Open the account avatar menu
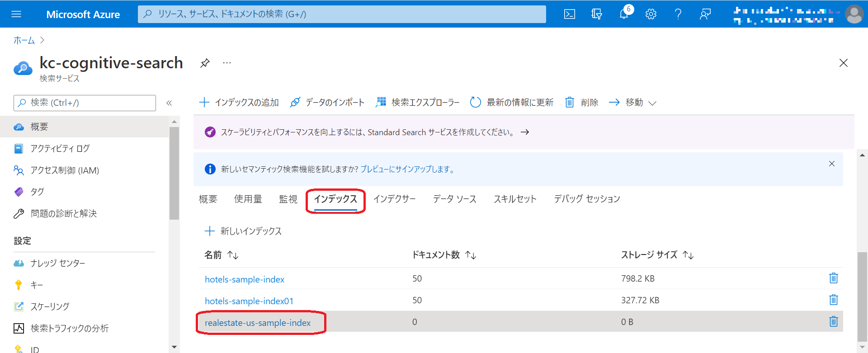The height and width of the screenshot is (353, 868). pyautogui.click(x=854, y=14)
